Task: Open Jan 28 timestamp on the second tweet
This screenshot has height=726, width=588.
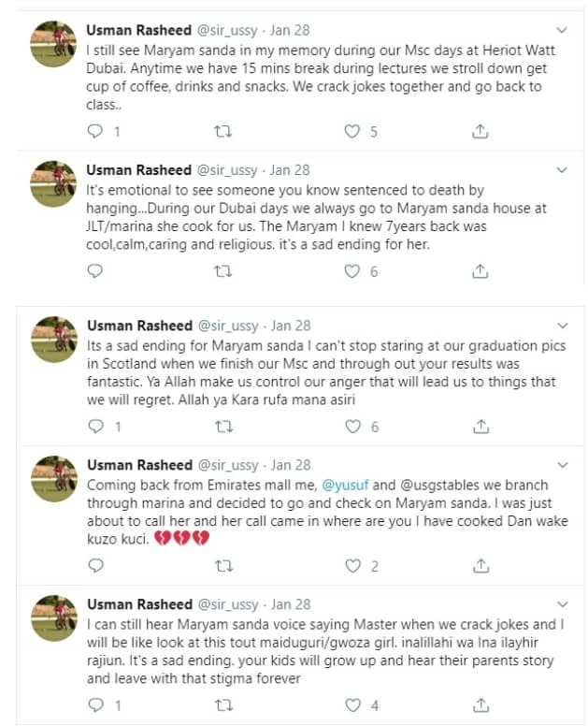Action: (290, 170)
